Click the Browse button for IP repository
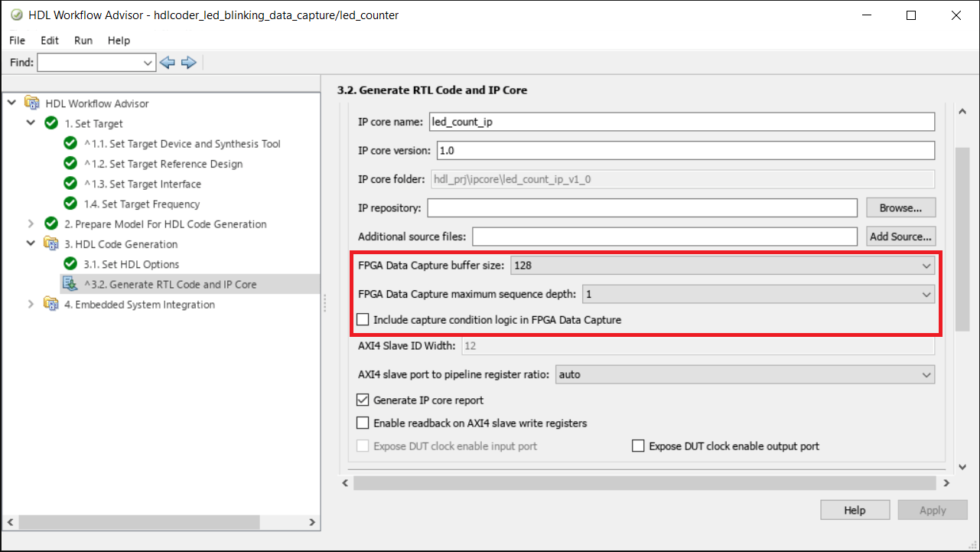Screen dimensions: 980x552 point(900,208)
